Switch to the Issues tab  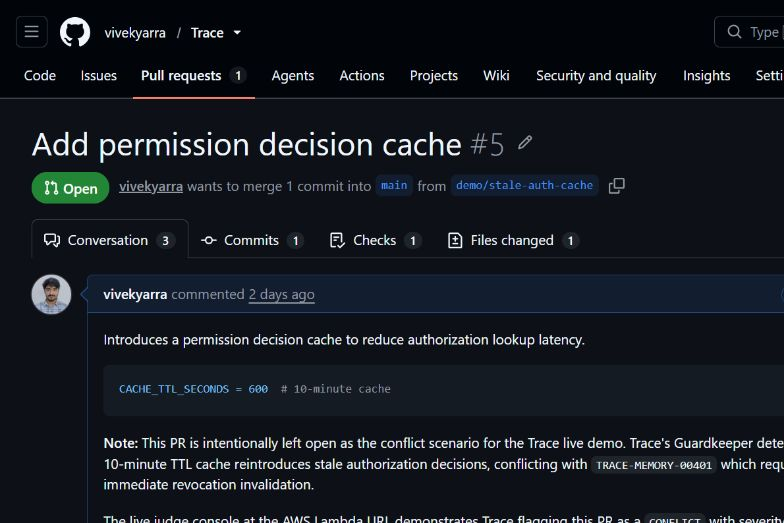click(x=98, y=76)
